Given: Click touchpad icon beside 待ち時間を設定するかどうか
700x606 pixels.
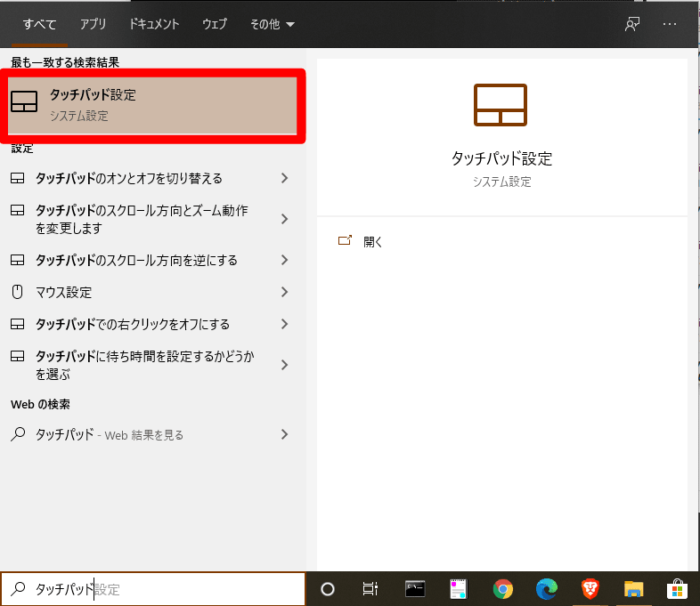Looking at the screenshot, I should click(x=18, y=356).
